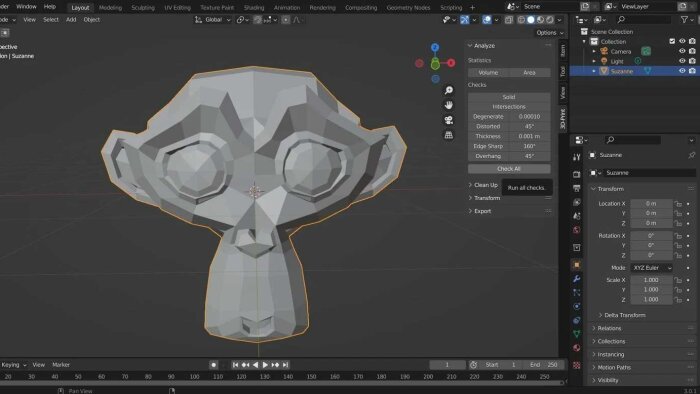Click the red X axis gizmo ball
The width and height of the screenshot is (700, 394).
click(x=451, y=63)
